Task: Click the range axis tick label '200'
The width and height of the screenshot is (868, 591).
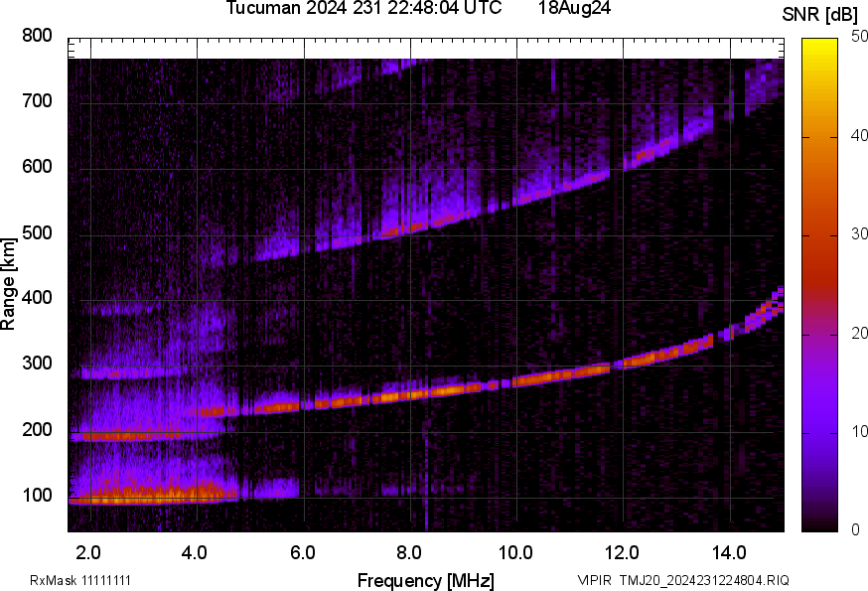Action: tap(37, 430)
